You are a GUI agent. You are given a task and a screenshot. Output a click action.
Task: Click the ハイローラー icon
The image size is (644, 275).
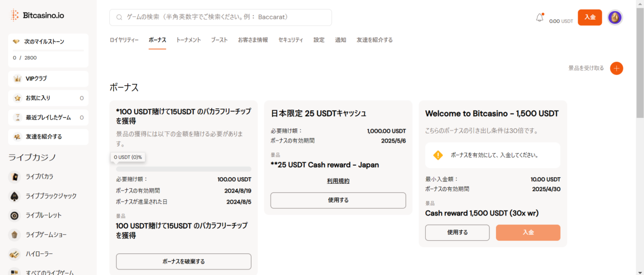tap(15, 254)
